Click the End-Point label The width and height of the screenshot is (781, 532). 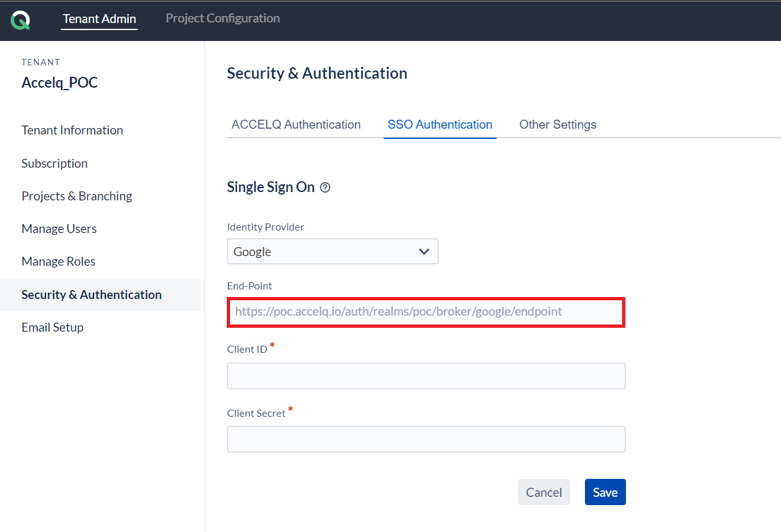click(250, 286)
